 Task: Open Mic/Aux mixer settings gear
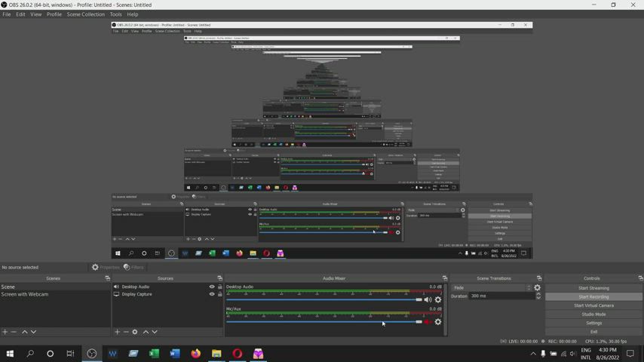coord(438,322)
